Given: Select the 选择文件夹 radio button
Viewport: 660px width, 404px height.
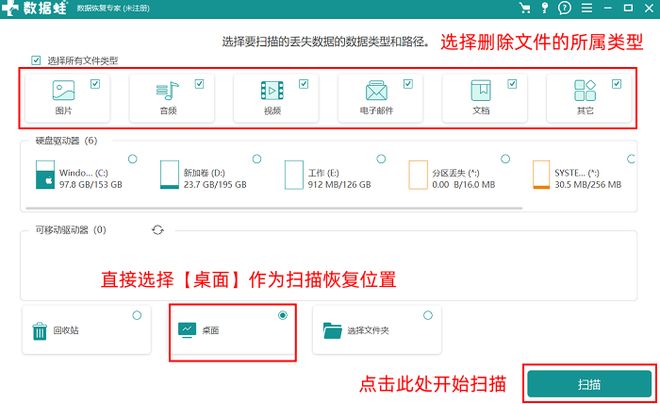Looking at the screenshot, I should [428, 315].
